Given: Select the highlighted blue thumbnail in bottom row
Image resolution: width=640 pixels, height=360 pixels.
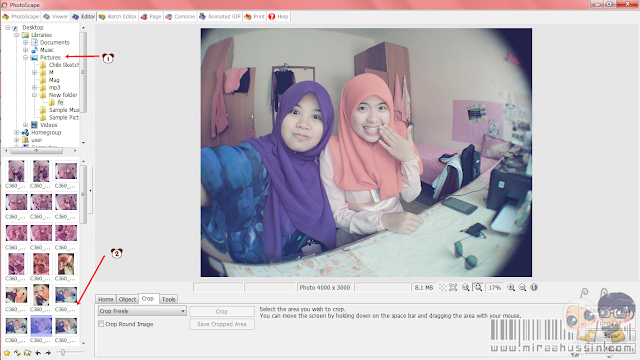Looking at the screenshot, I should [41, 326].
